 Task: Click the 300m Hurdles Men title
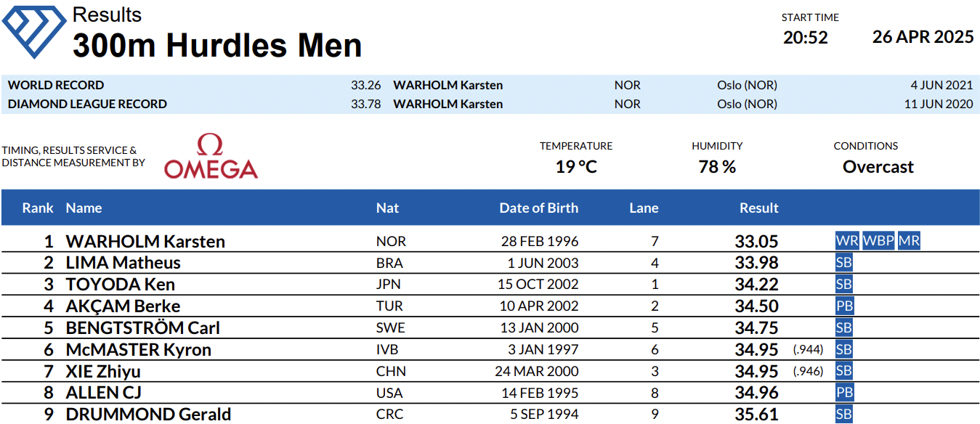click(x=217, y=46)
